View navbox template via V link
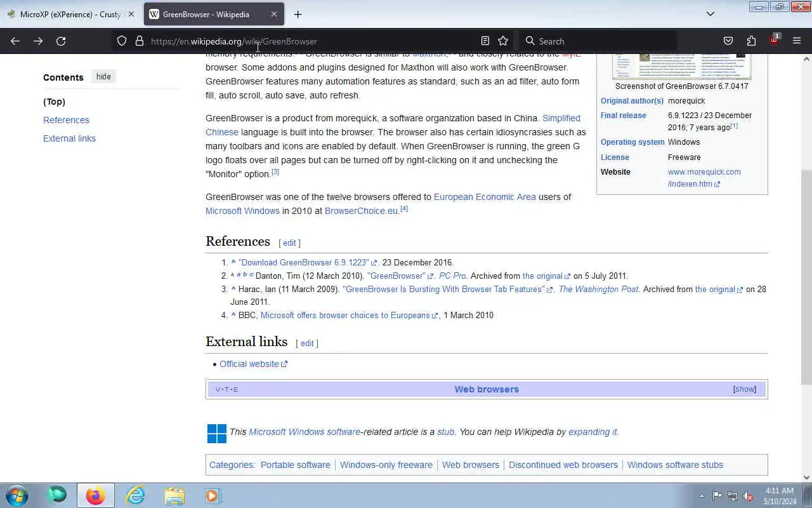 pos(218,390)
